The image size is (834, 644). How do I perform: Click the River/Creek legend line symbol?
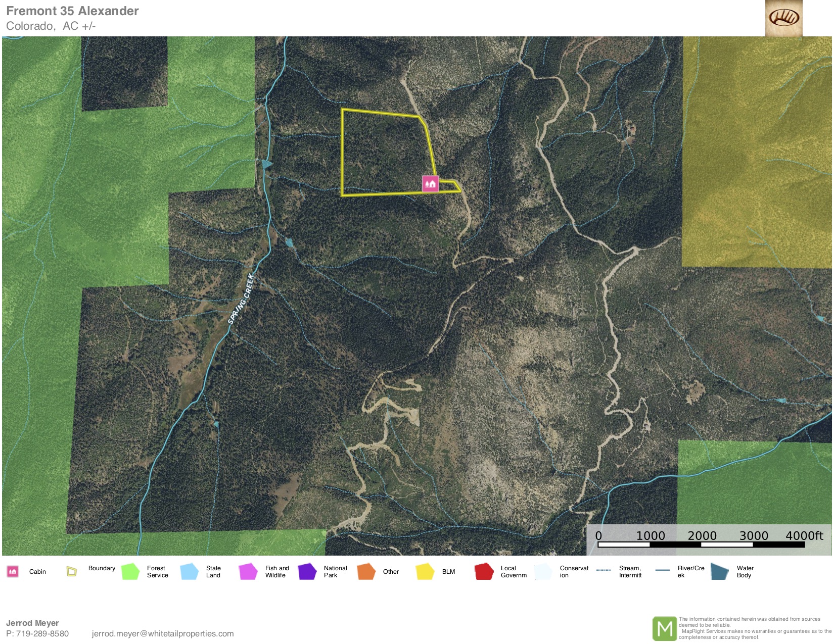point(662,570)
